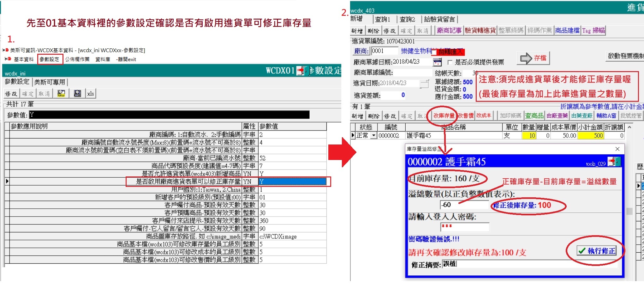Image resolution: width=644 pixels, height=289 pixels.
Task: Select yellow 數量 cell showing 10
Action: 528,136
